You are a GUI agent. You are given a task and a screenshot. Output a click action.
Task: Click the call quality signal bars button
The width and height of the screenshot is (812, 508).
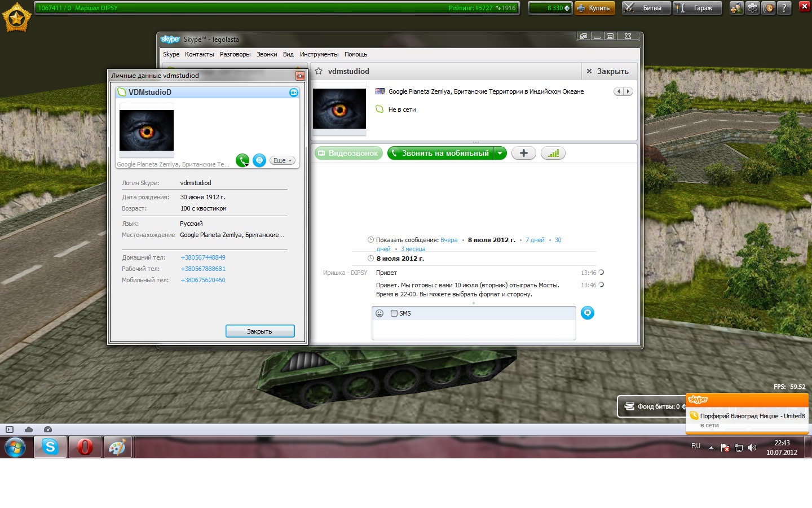coord(553,153)
